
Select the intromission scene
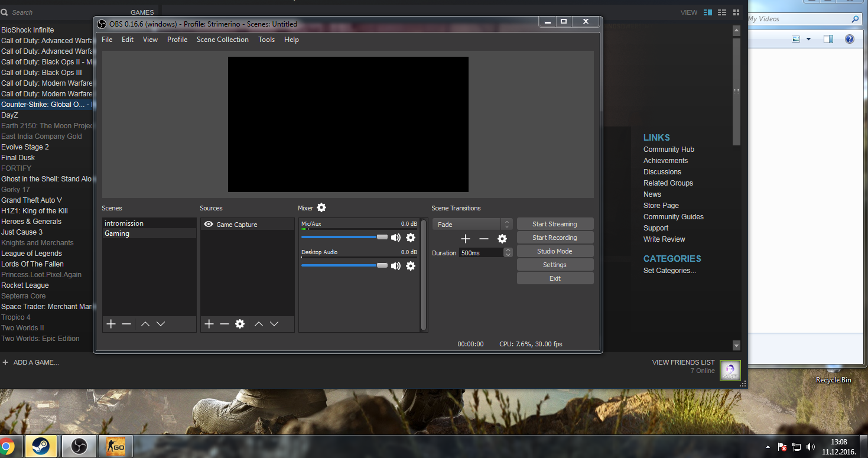pyautogui.click(x=149, y=223)
